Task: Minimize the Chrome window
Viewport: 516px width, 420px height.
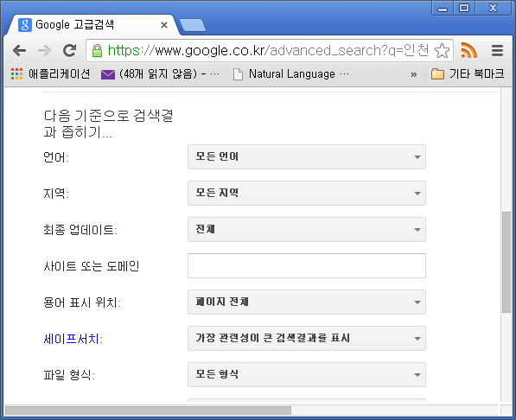Action: (x=443, y=8)
